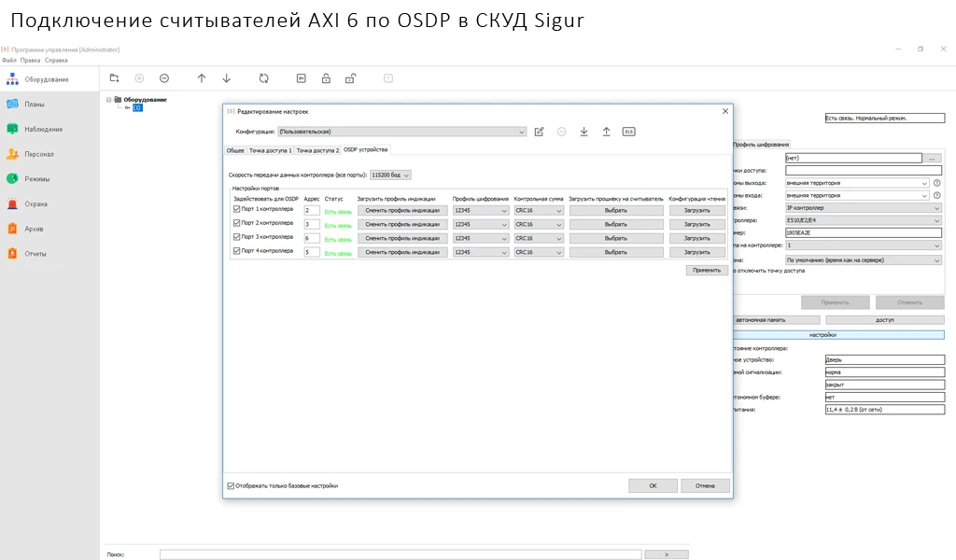
Task: Click the upload configuration arrow icon
Action: [606, 132]
